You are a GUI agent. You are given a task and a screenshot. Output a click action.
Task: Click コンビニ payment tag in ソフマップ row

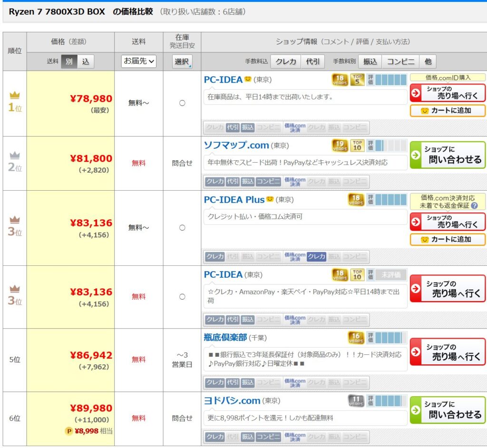268,182
